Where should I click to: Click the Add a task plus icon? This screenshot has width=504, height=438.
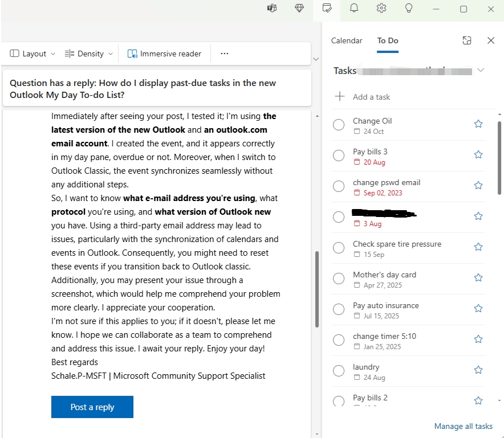click(x=340, y=97)
